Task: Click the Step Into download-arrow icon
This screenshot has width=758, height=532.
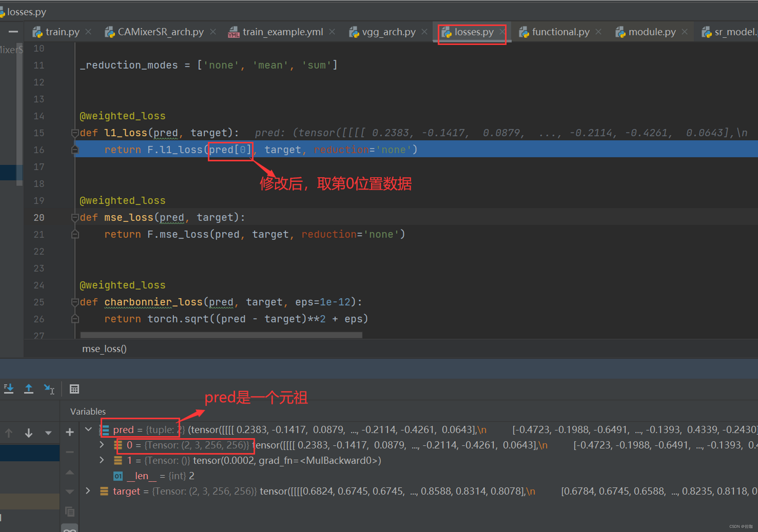Action: [9, 389]
